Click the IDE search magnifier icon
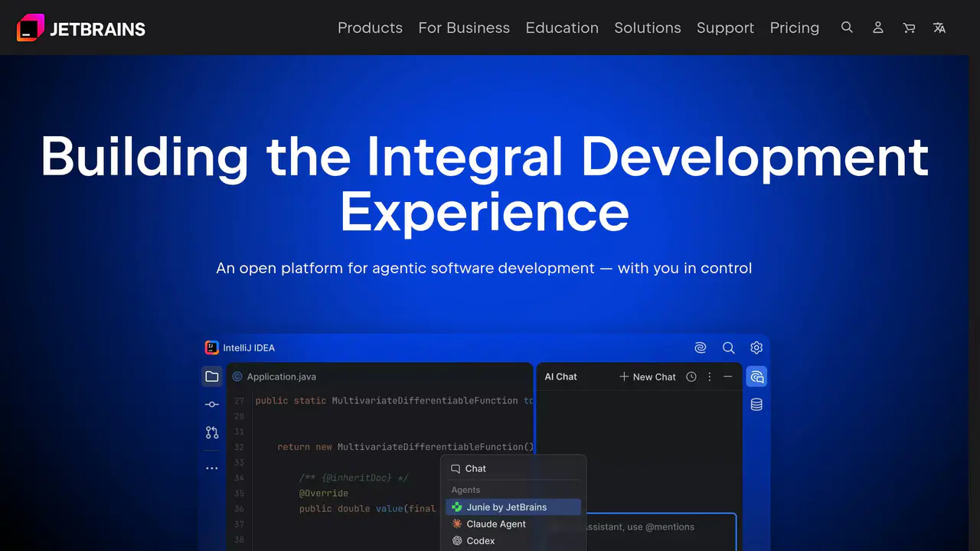This screenshot has width=980, height=551. click(729, 347)
